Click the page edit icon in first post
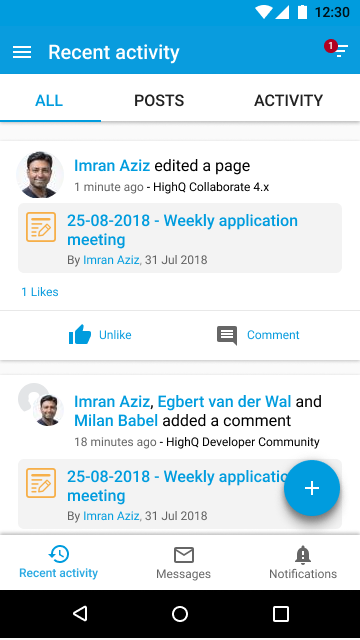This screenshot has width=360, height=640. 41,227
